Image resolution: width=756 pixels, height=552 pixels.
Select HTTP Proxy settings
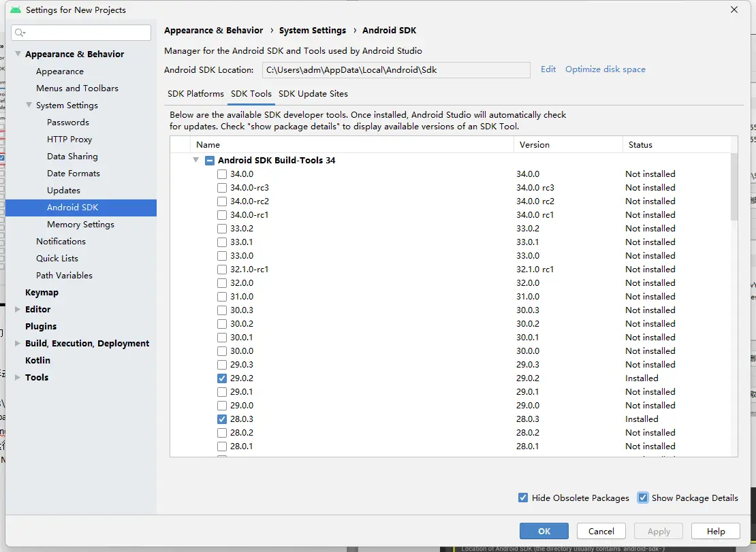pos(69,140)
